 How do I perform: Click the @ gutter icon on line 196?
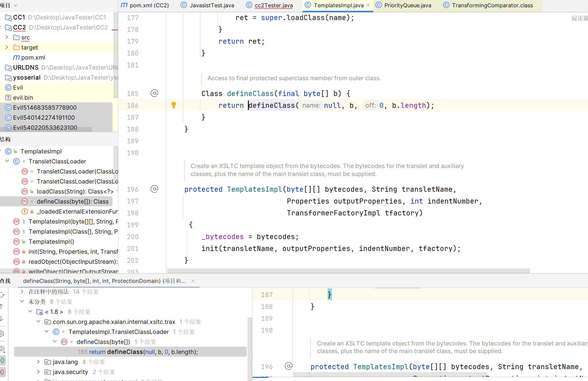point(155,189)
